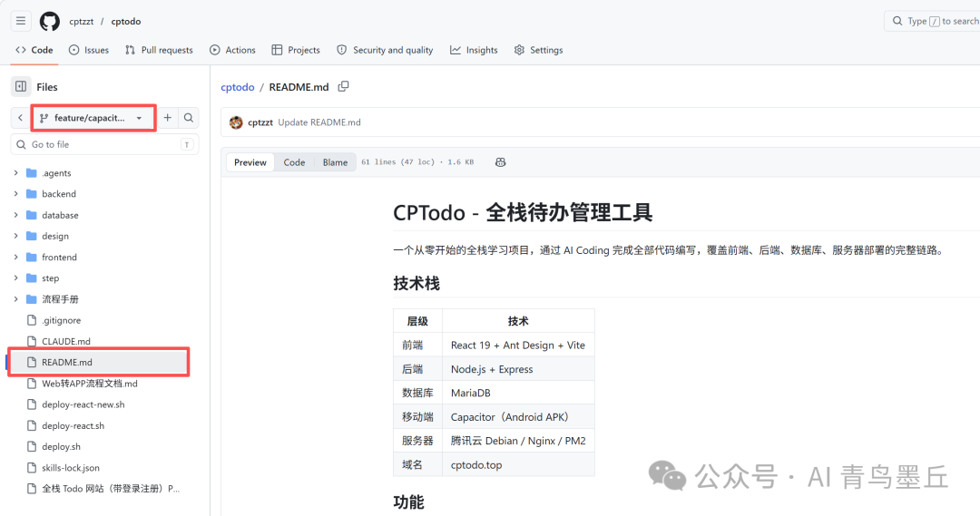Switch to the Preview view
The height and width of the screenshot is (516, 980).
(250, 162)
